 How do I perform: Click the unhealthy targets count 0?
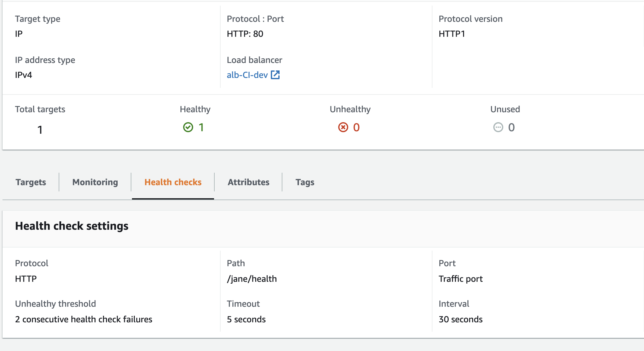pyautogui.click(x=356, y=127)
